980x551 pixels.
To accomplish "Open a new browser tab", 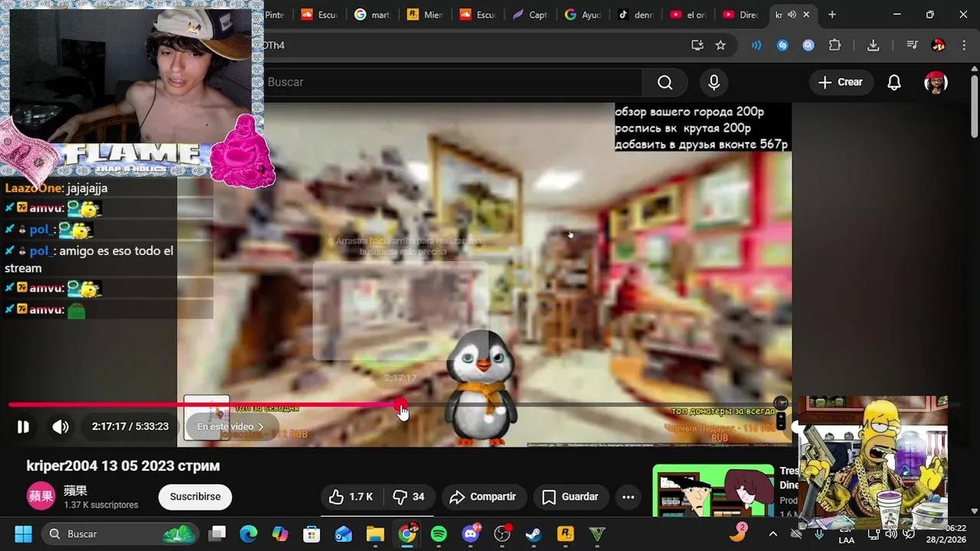I will (x=832, y=15).
